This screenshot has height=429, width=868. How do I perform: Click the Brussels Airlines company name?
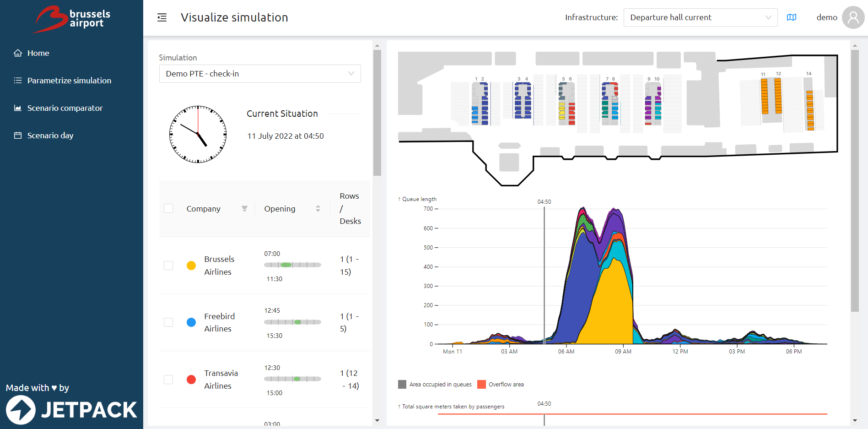pyautogui.click(x=219, y=266)
